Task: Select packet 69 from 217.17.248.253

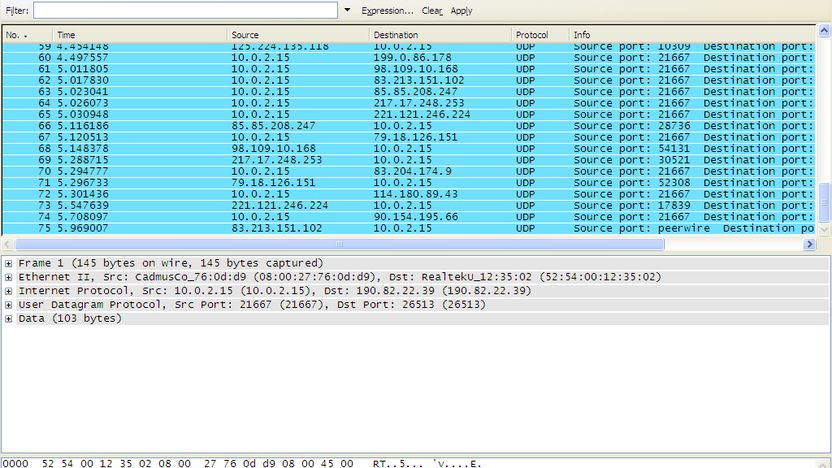Action: click(409, 160)
